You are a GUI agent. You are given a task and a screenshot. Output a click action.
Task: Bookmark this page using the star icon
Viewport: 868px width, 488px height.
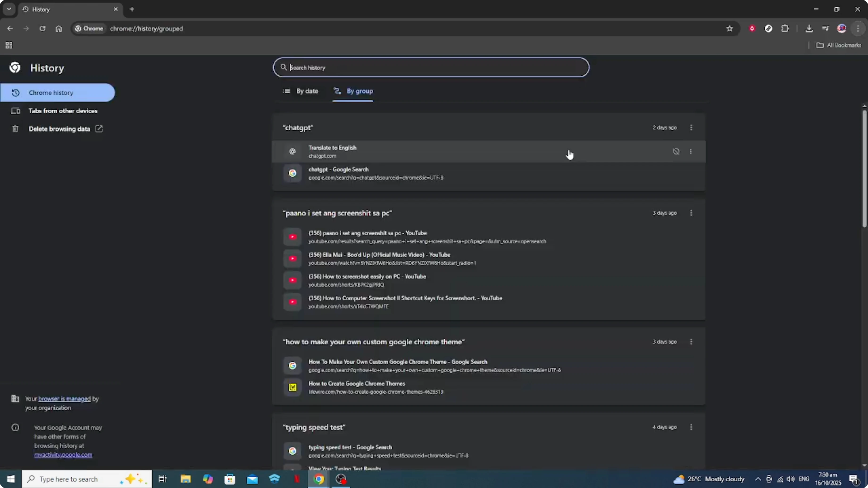tap(730, 28)
